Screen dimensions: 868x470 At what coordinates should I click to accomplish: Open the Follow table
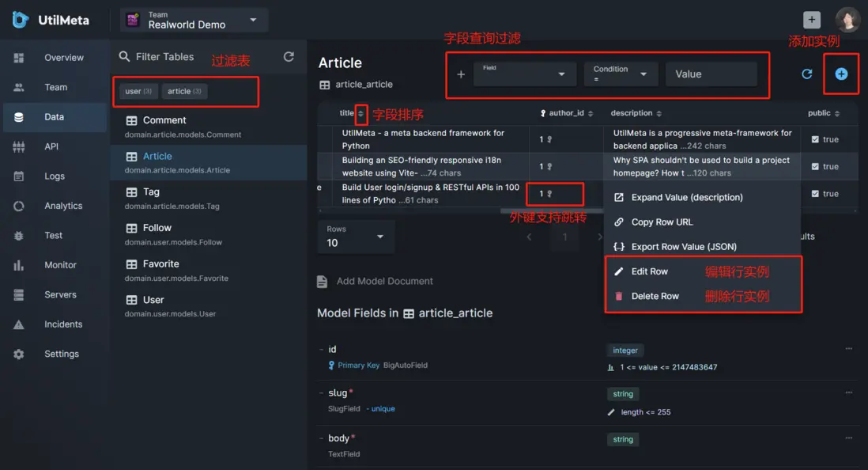coord(209,234)
